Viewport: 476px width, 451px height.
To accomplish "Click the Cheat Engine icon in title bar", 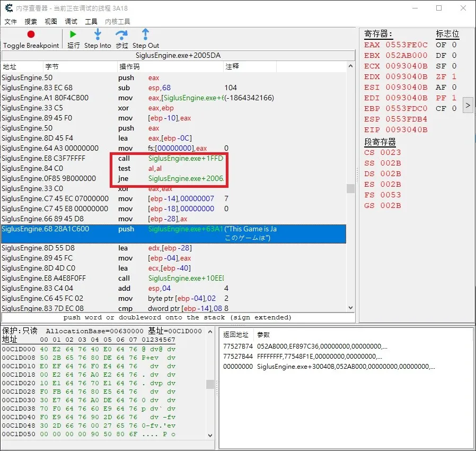I will click(x=9, y=8).
